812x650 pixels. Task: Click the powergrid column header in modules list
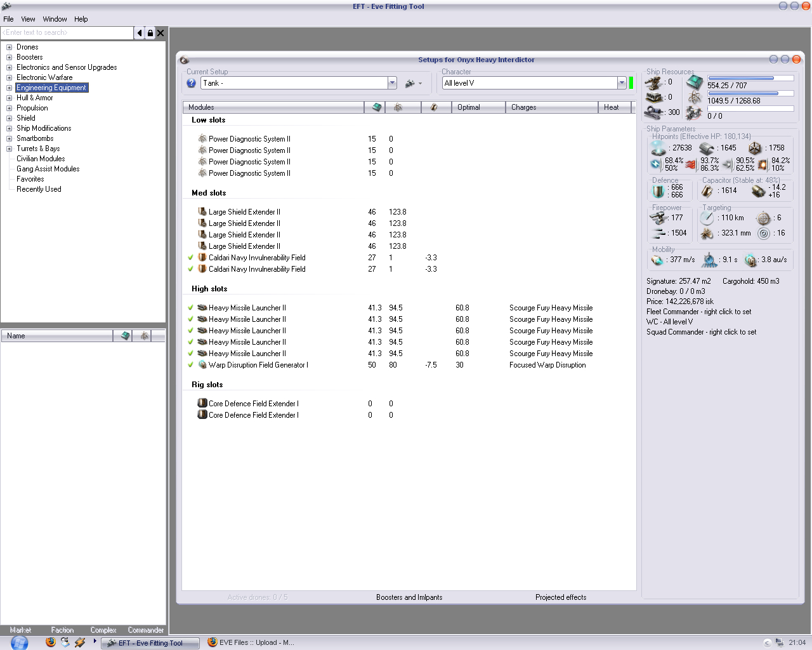click(398, 107)
